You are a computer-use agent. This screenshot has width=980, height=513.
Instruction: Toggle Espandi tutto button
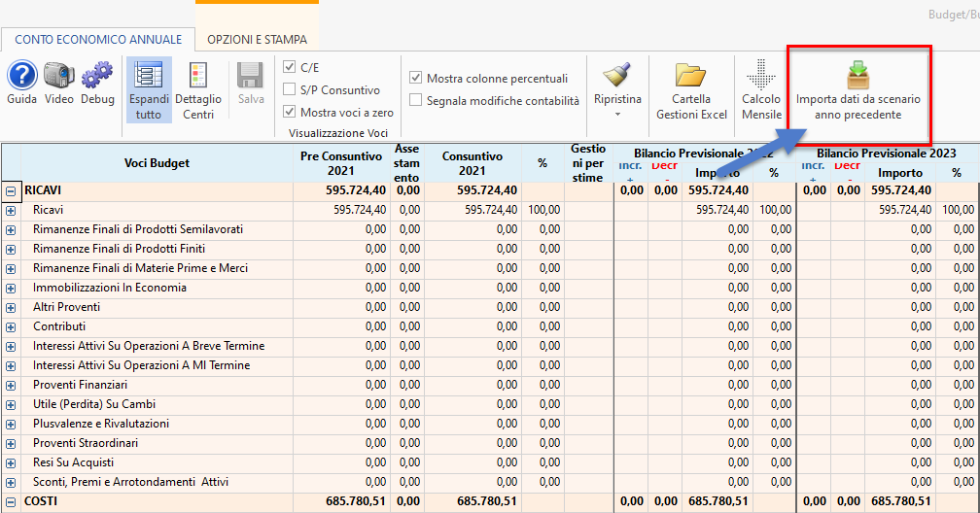pyautogui.click(x=149, y=90)
